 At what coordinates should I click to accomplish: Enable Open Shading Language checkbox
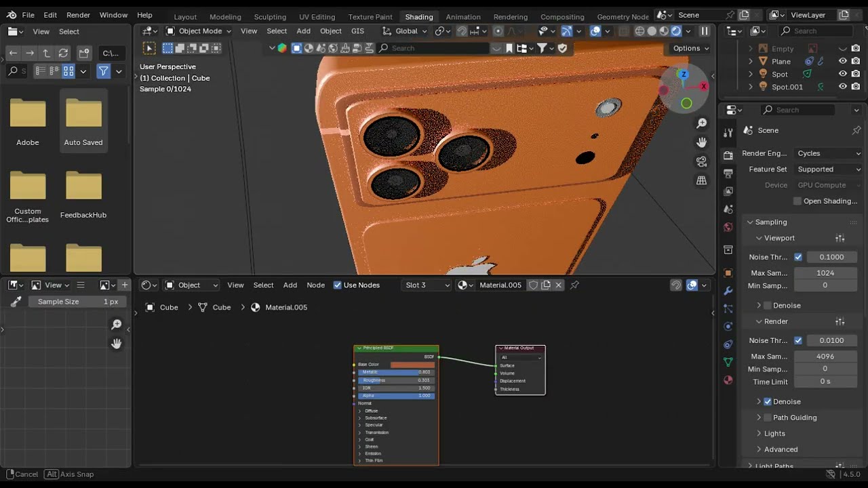tap(797, 201)
